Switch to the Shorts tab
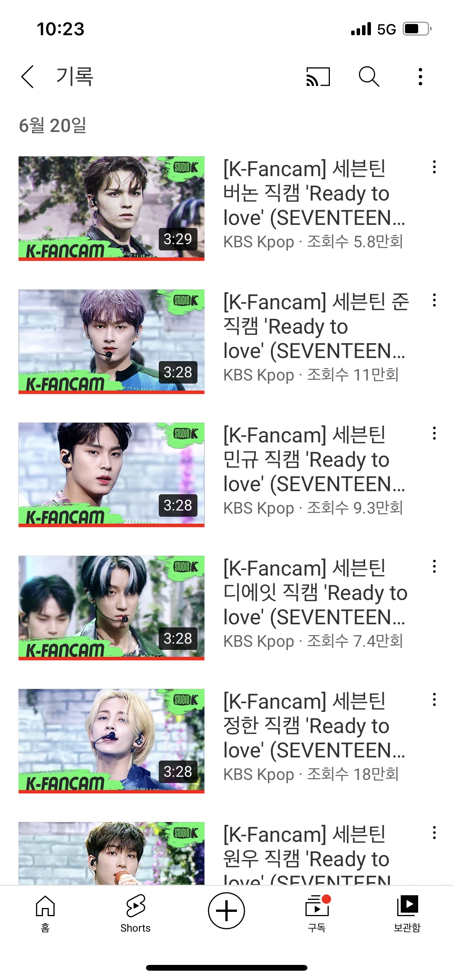Image resolution: width=453 pixels, height=980 pixels. coord(136,913)
